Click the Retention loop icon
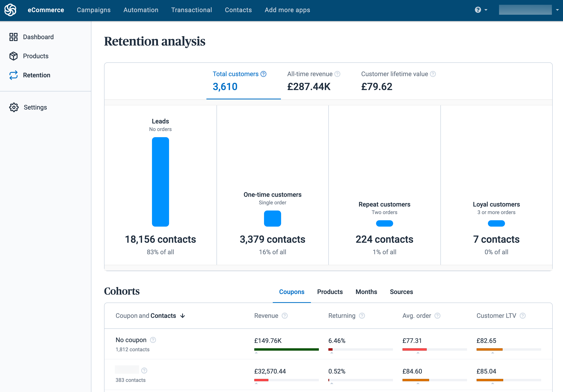The height and width of the screenshot is (392, 563). [x=14, y=75]
